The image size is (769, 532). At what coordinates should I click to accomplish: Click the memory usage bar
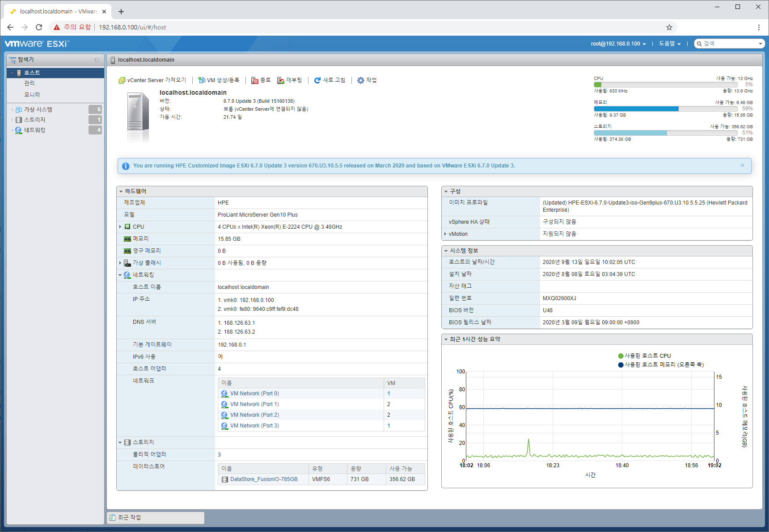click(666, 109)
